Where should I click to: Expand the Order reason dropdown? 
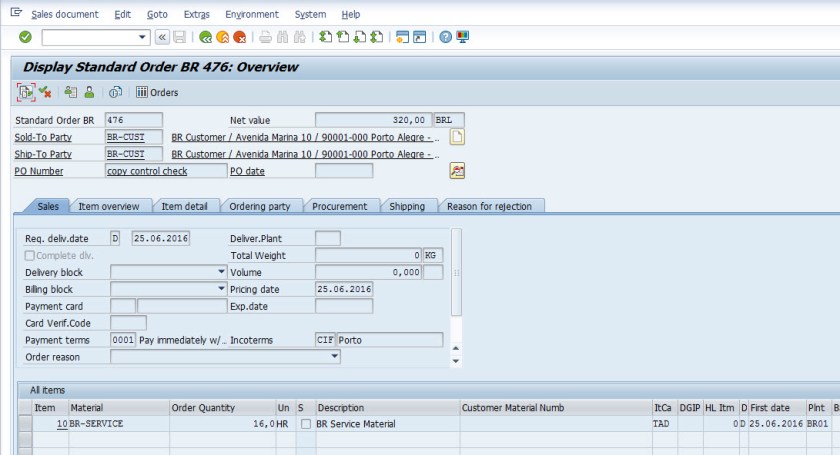334,357
